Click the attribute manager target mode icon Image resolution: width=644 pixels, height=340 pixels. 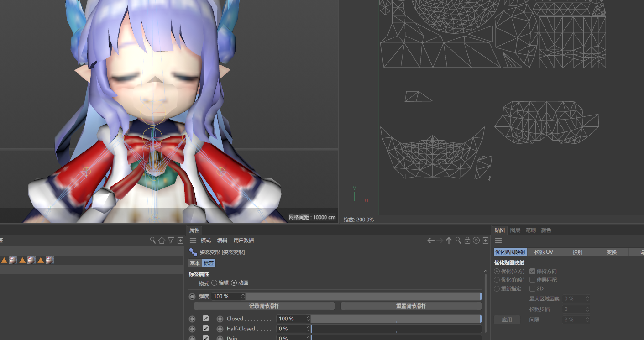(476, 240)
